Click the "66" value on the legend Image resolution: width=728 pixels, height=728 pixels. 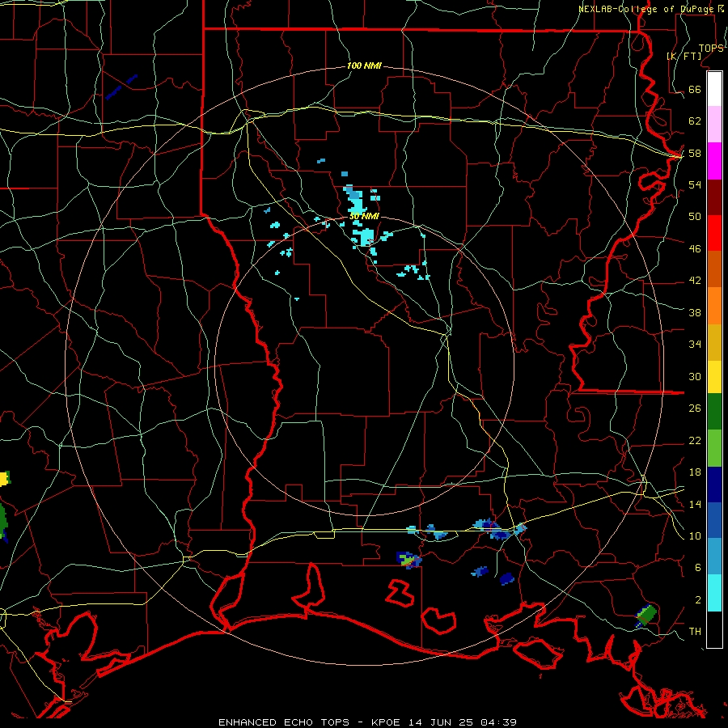pyautogui.click(x=695, y=90)
